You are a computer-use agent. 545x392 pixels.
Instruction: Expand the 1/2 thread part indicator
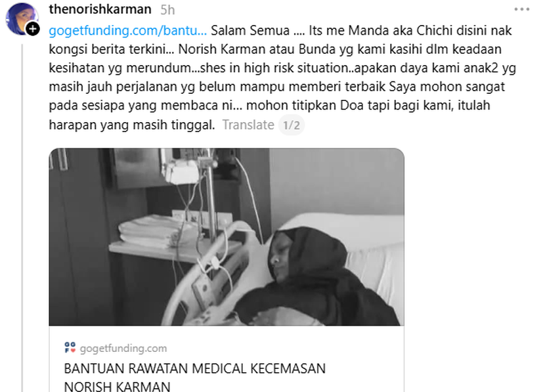click(x=292, y=125)
